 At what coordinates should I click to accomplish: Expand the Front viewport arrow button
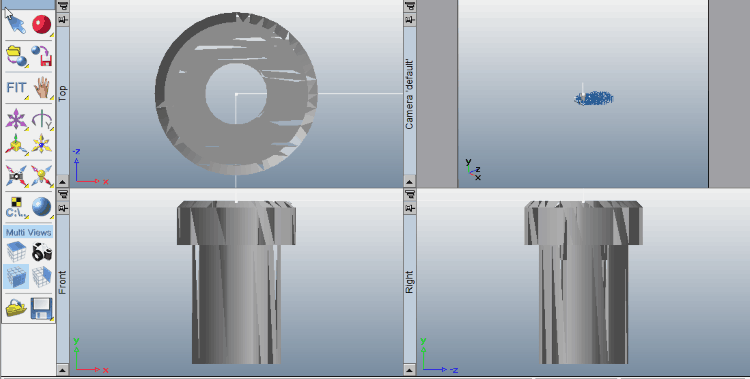[x=63, y=370]
